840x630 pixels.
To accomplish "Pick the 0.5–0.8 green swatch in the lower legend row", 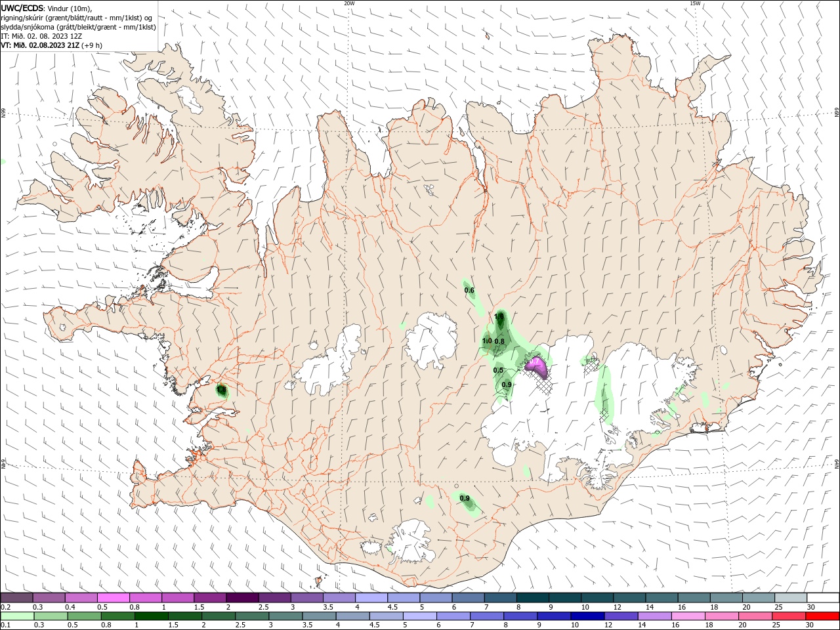I will [83, 616].
